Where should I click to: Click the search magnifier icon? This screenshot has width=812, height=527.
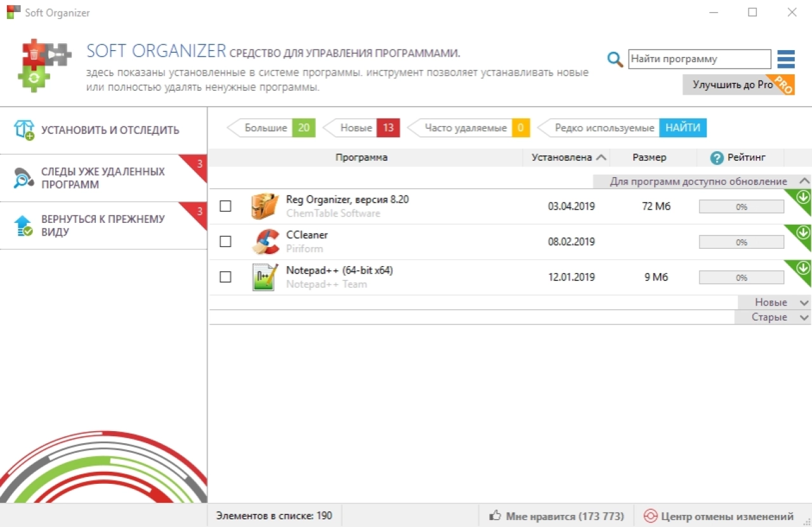pos(615,59)
